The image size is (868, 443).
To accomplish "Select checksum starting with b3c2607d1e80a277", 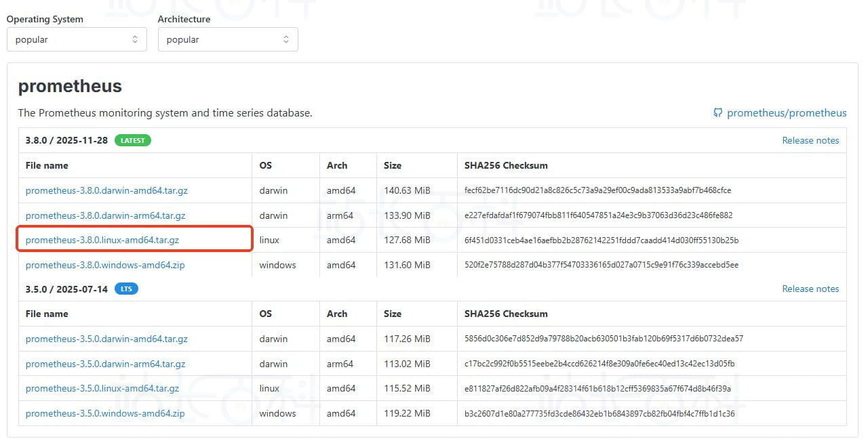I will pos(599,413).
